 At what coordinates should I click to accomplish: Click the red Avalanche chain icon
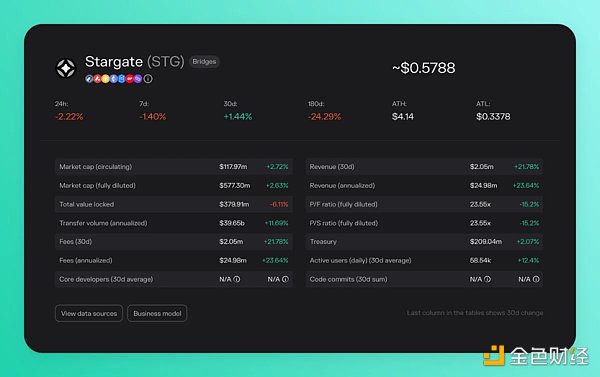pos(97,79)
